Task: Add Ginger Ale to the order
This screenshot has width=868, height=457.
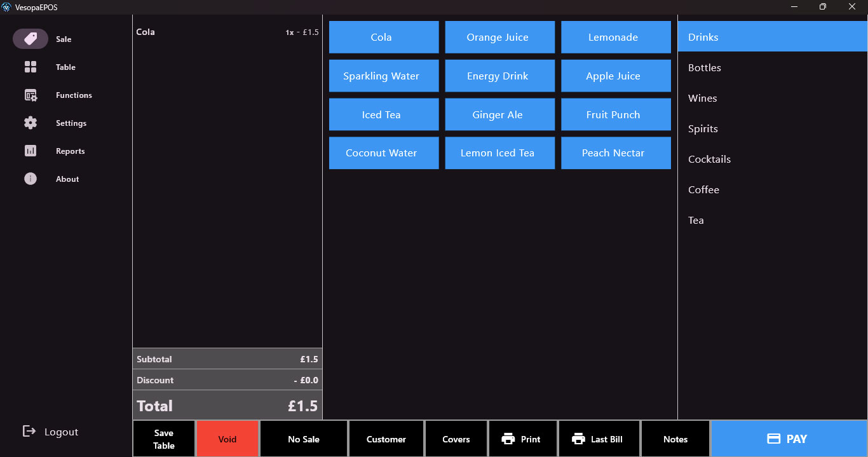Action: point(499,114)
